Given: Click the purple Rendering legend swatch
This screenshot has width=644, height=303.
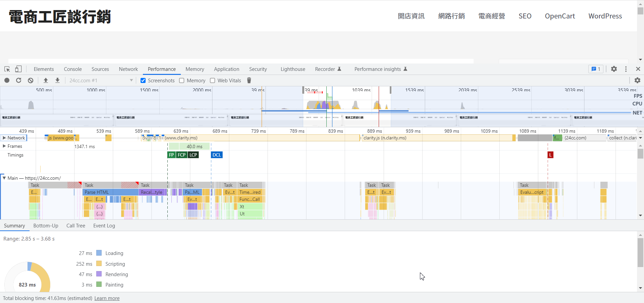Looking at the screenshot, I should (x=99, y=274).
